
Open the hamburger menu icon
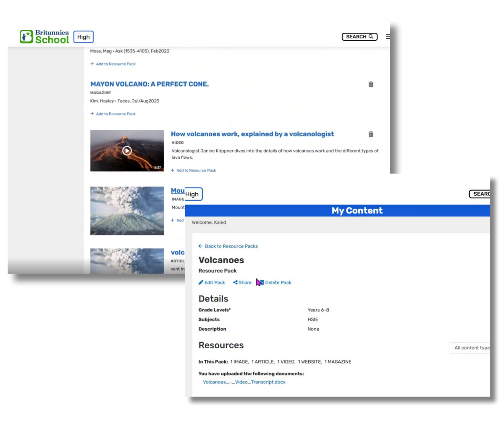[388, 37]
